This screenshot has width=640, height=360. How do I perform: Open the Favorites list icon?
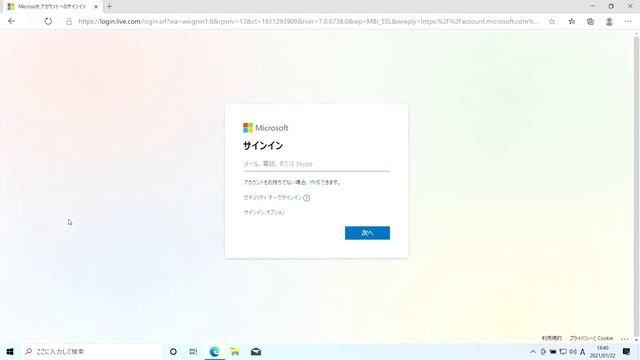[572, 21]
